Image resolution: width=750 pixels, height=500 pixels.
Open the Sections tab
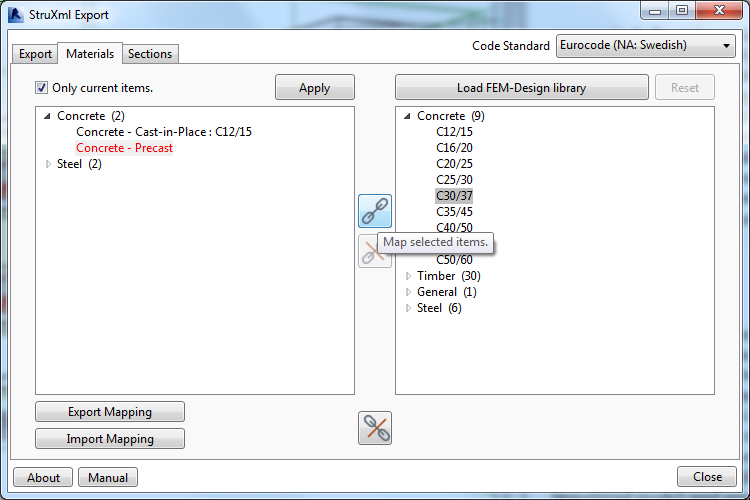tap(150, 54)
